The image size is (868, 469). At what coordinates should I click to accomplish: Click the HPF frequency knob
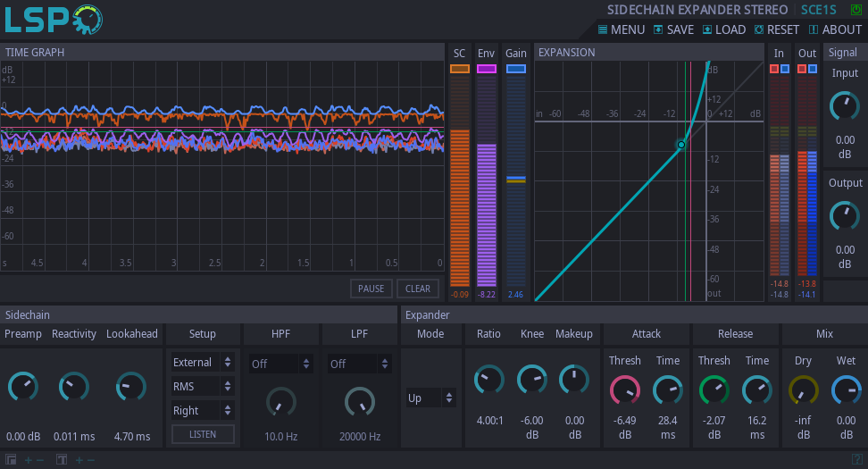(x=281, y=403)
